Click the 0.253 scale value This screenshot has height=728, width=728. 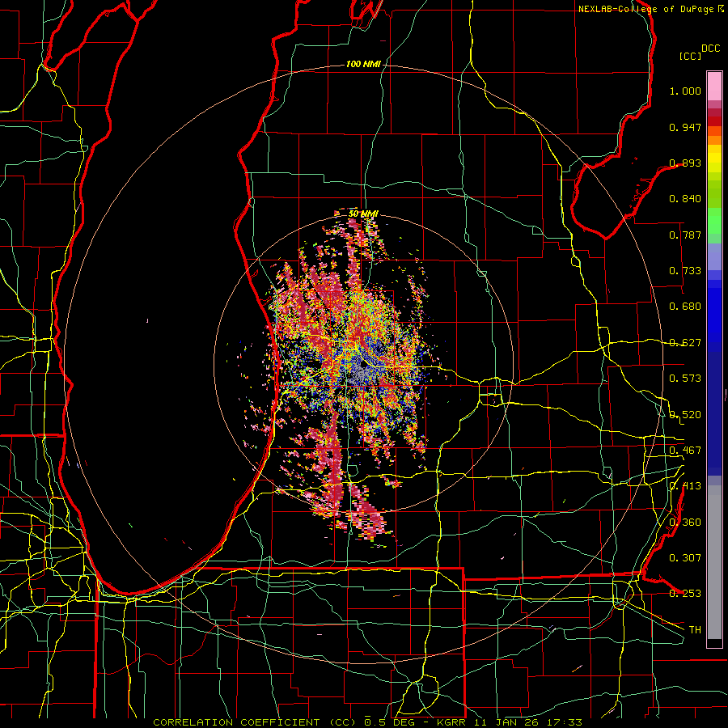[x=685, y=594]
